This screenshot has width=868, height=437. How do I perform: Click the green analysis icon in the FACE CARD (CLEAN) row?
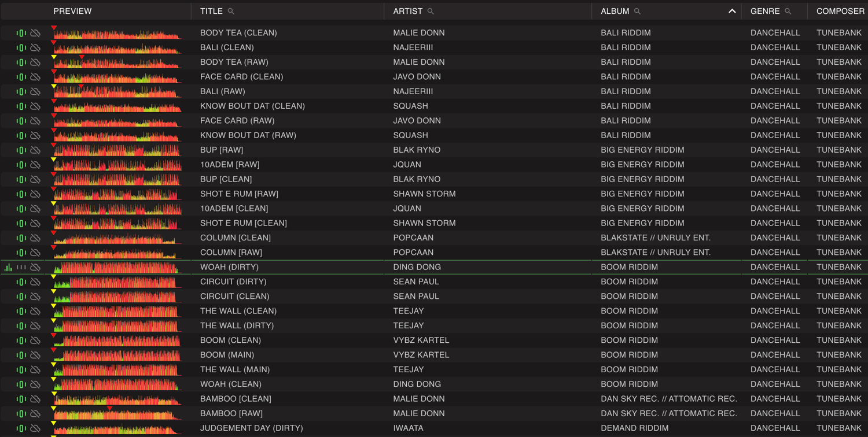21,77
